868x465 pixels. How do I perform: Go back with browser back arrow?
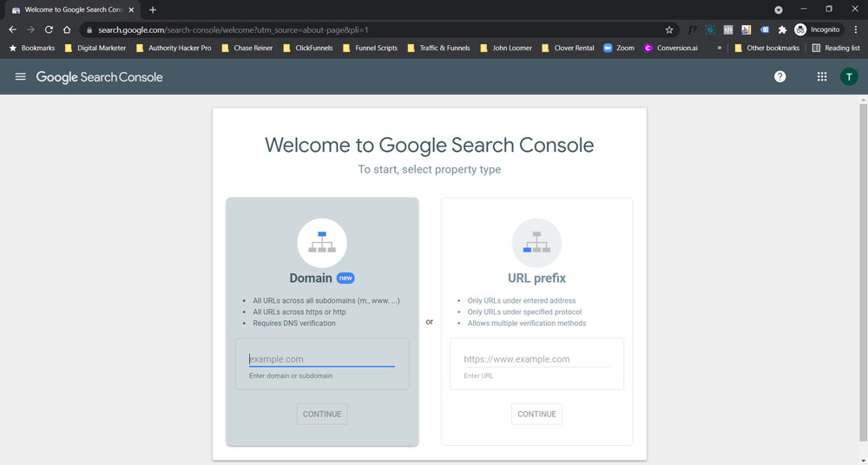click(x=13, y=29)
